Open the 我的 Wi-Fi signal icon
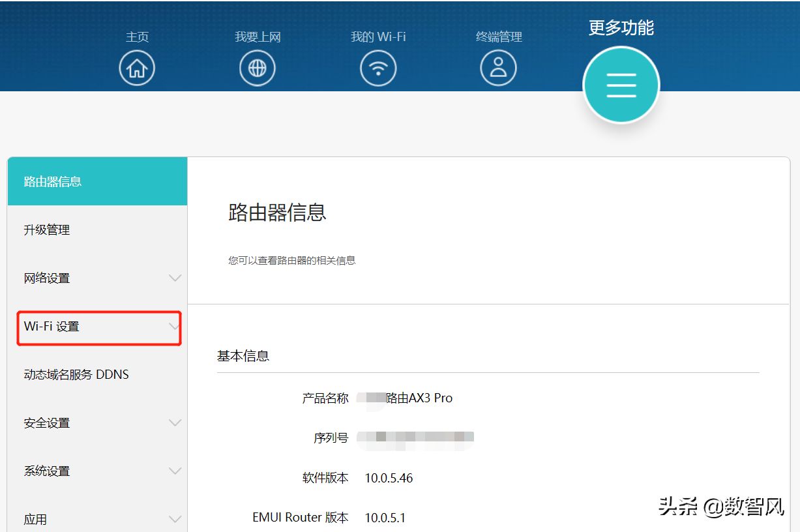 pyautogui.click(x=378, y=68)
